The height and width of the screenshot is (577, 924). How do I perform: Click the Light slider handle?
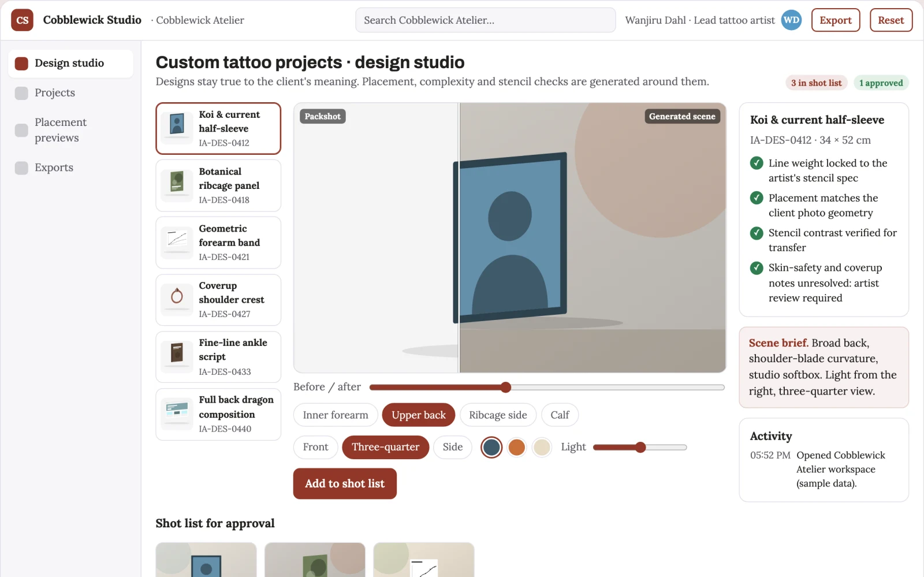coord(640,447)
